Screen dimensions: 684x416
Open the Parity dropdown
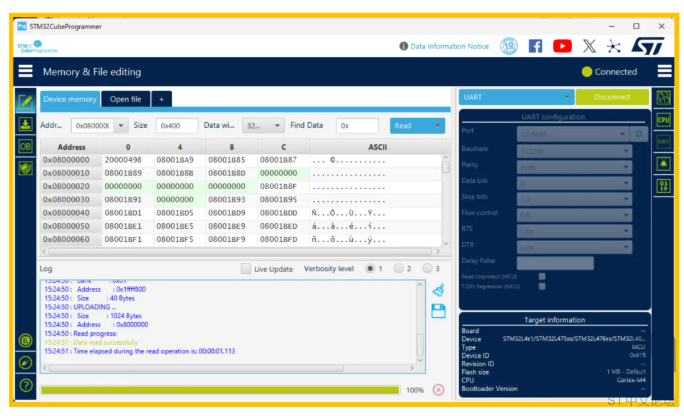[574, 167]
